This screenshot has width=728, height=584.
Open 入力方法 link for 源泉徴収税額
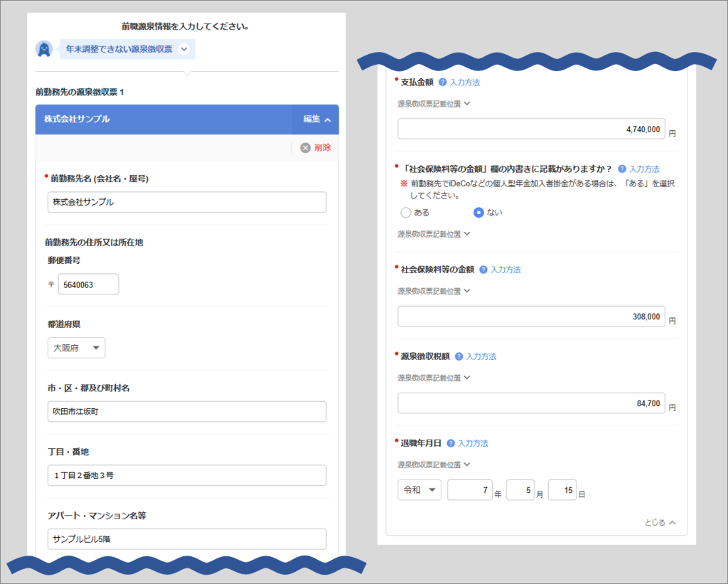[x=481, y=356]
